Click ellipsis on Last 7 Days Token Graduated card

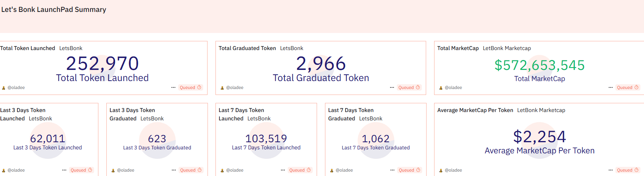pyautogui.click(x=392, y=170)
